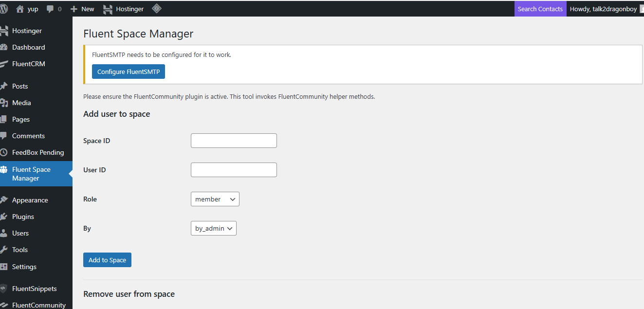Viewport: 644px width, 309px height.
Task: Open the By dropdown showing by_admin
Action: (214, 228)
